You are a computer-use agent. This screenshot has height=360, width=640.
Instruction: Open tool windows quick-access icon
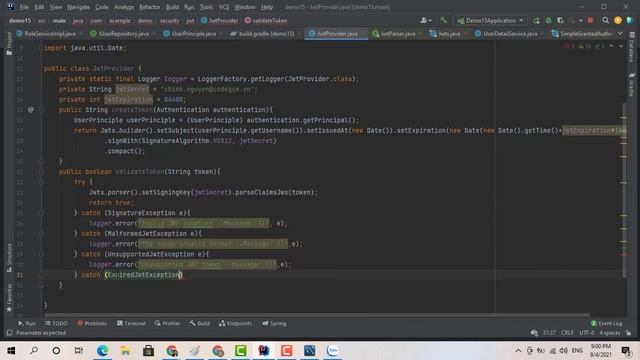(9, 333)
